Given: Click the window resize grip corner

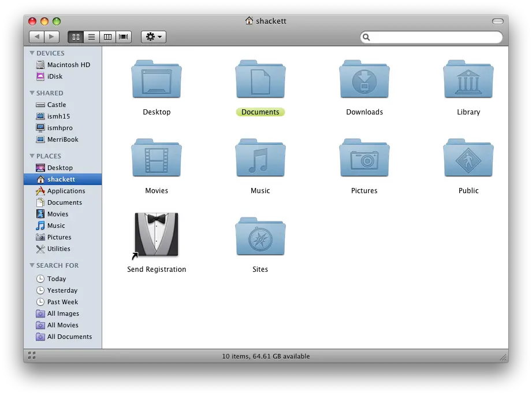Looking at the screenshot, I should [x=504, y=357].
